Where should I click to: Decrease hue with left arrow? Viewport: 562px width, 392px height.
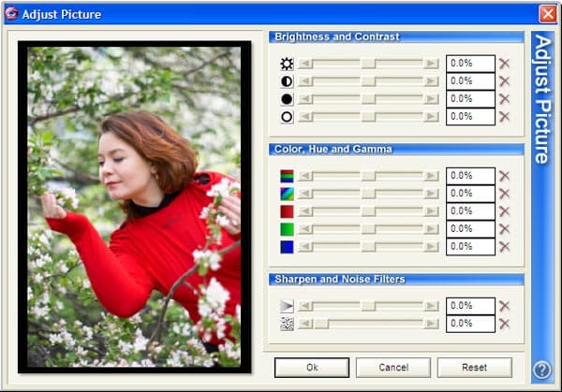click(x=305, y=194)
